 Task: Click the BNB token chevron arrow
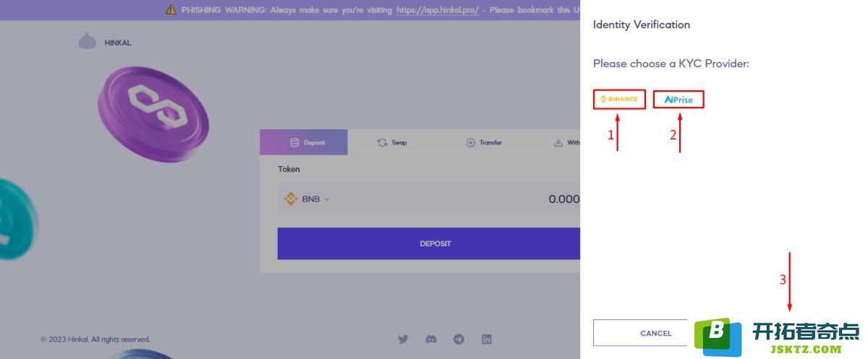pos(327,199)
